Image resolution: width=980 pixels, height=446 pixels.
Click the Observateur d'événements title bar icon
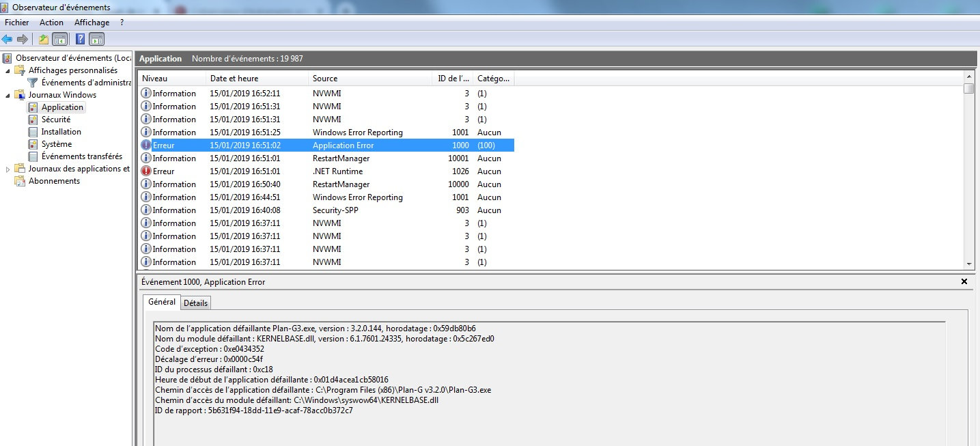[x=6, y=7]
